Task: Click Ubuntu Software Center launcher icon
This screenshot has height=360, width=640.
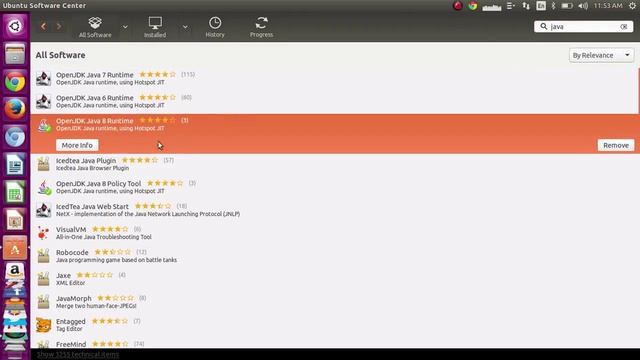Action: point(15,248)
